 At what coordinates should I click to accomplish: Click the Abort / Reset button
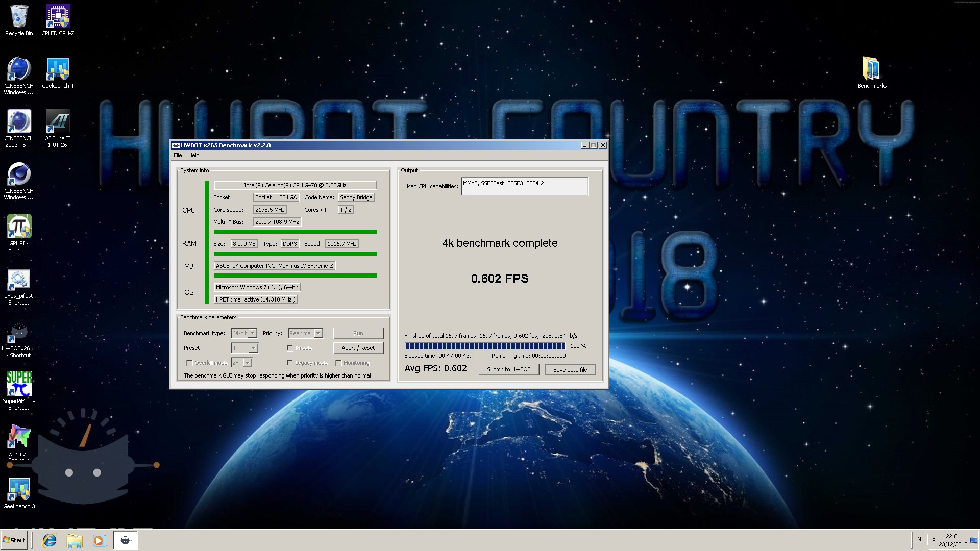tap(358, 348)
